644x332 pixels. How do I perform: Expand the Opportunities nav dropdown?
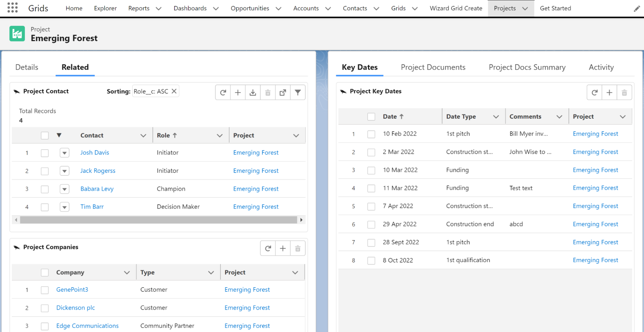click(x=278, y=9)
